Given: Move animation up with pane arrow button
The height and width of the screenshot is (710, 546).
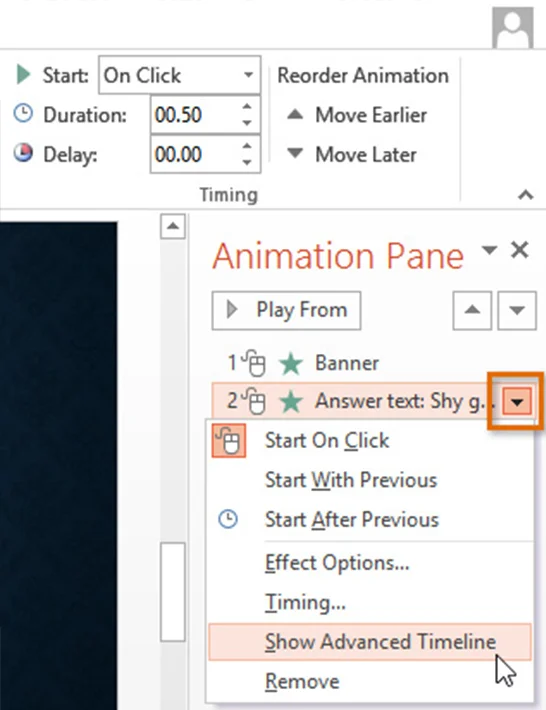Looking at the screenshot, I should point(472,310).
